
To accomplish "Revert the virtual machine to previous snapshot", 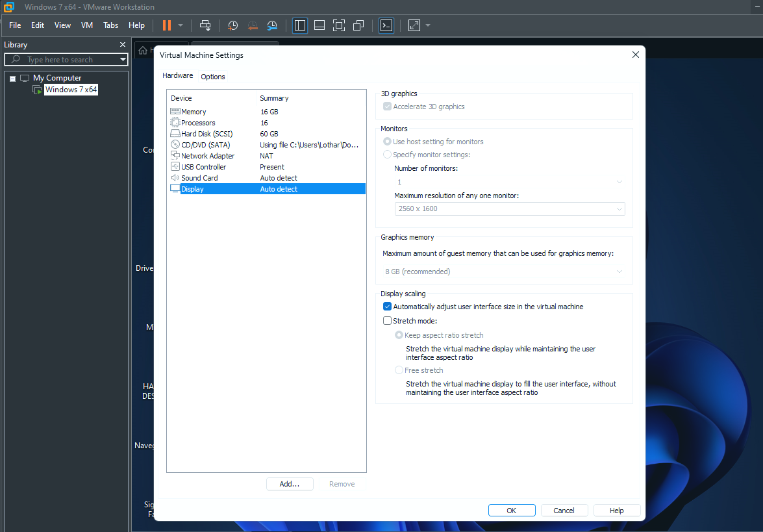I will click(x=253, y=25).
